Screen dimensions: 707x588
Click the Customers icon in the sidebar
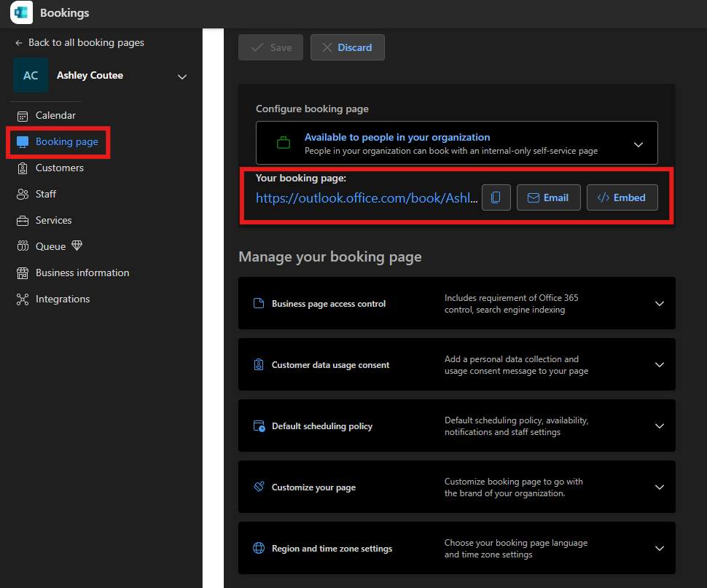tap(23, 168)
